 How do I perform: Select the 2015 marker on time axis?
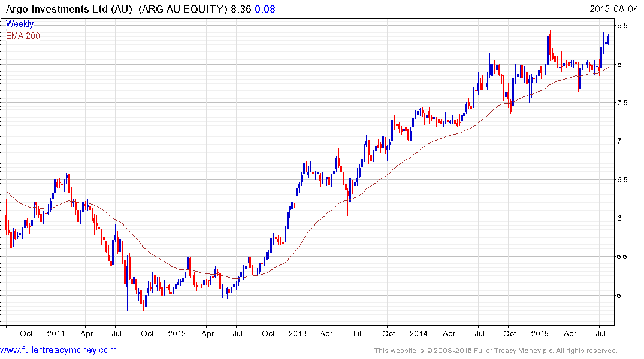pyautogui.click(x=540, y=333)
